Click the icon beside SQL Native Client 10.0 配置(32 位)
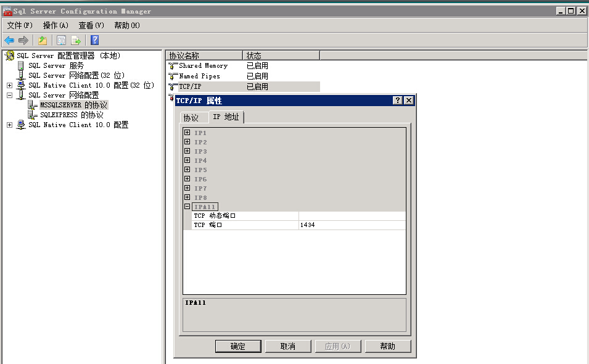 tap(21, 85)
